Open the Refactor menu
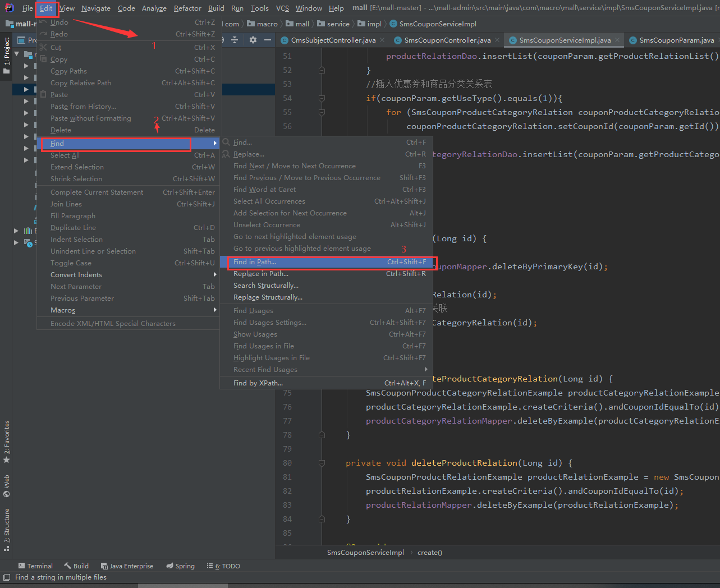This screenshot has height=588, width=720. [x=187, y=8]
